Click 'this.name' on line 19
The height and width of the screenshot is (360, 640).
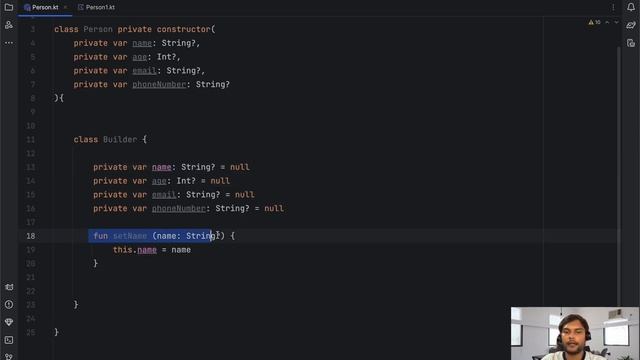(x=135, y=250)
